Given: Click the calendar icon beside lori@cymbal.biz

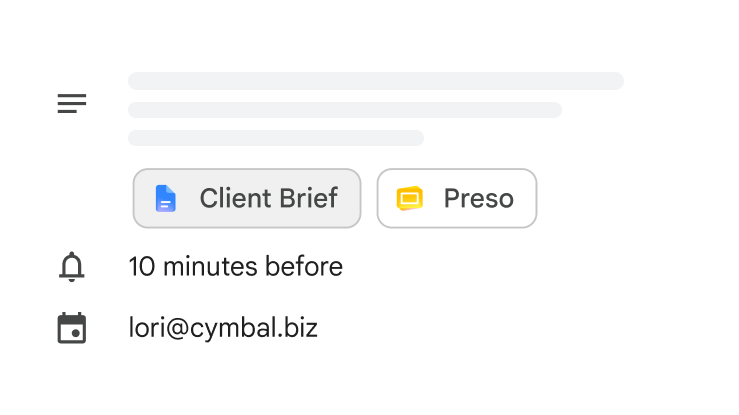Looking at the screenshot, I should 72,328.
